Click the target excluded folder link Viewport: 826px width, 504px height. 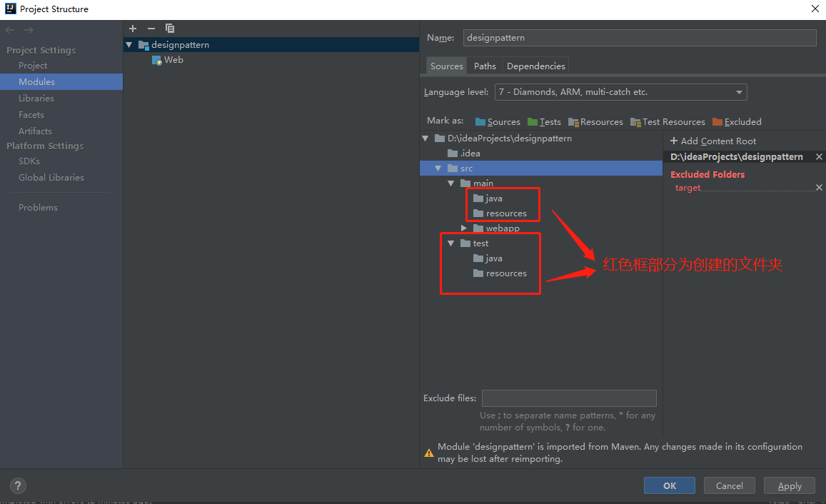pyautogui.click(x=688, y=188)
